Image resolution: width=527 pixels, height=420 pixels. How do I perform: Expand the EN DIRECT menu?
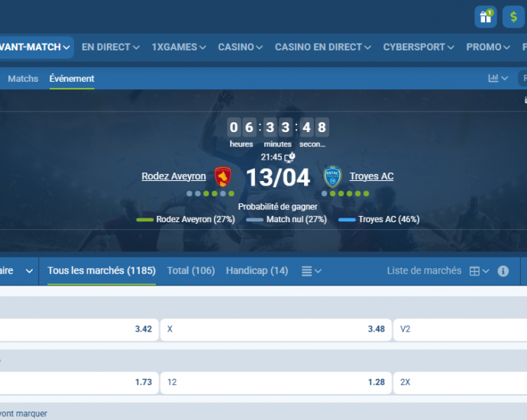point(110,47)
